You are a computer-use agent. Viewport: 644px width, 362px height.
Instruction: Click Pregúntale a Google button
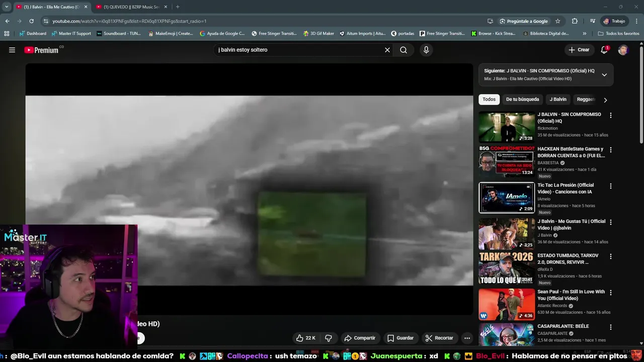[x=524, y=21]
